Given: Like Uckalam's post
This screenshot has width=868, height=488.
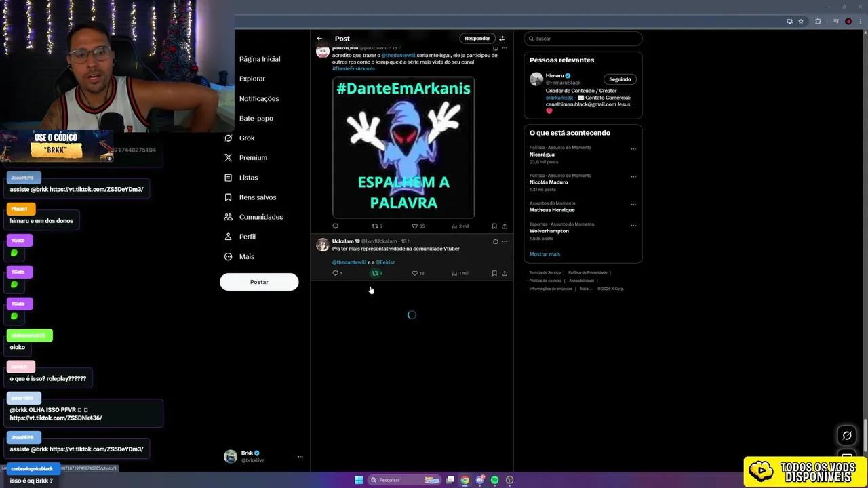Looking at the screenshot, I should tap(418, 273).
